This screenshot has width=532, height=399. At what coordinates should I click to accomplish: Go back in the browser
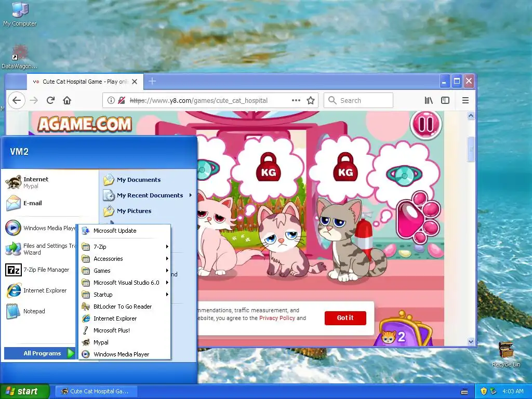tap(16, 100)
